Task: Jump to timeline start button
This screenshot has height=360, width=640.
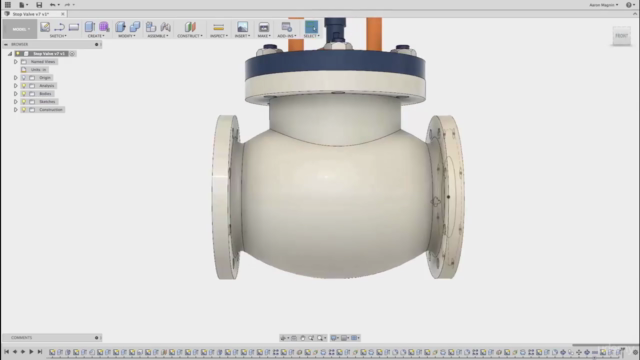Action: click(7, 352)
